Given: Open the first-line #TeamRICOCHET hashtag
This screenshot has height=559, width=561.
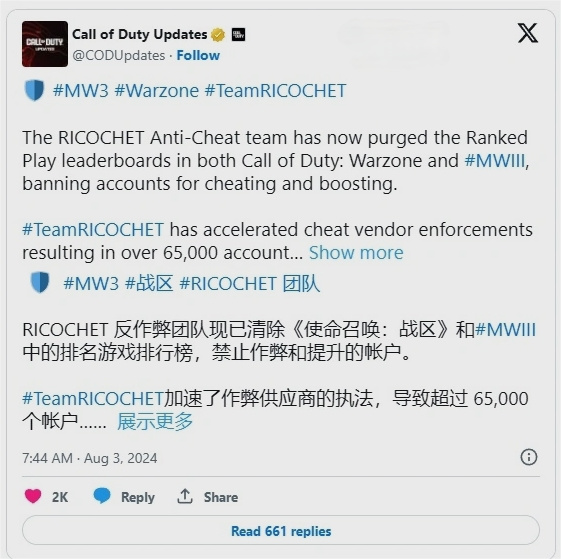Looking at the screenshot, I should pos(275,91).
